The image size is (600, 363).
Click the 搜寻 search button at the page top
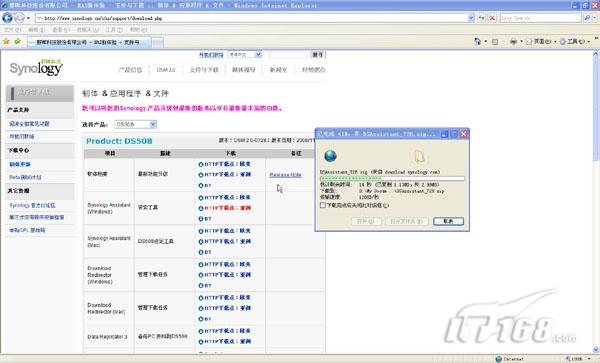coord(318,55)
